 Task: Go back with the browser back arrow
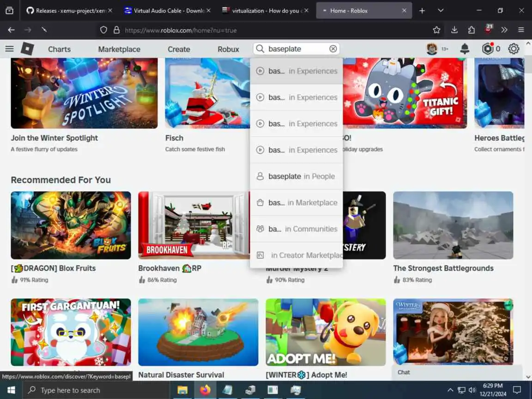tap(11, 30)
